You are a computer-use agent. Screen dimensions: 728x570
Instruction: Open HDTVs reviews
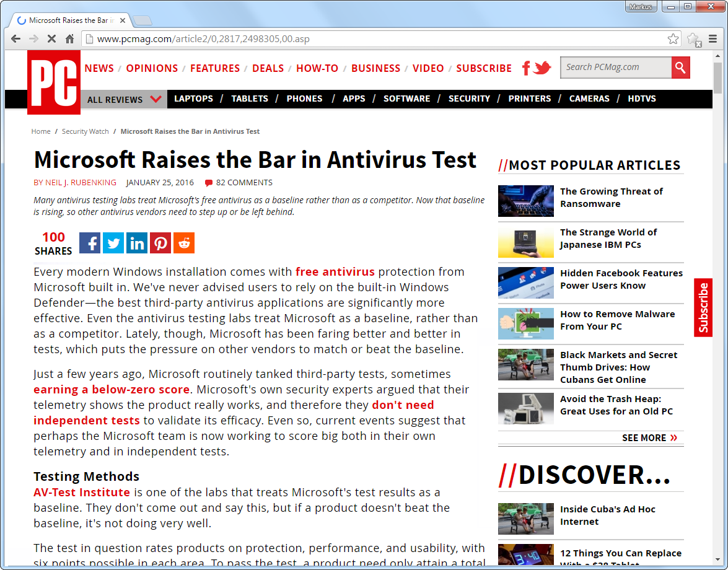coord(642,99)
